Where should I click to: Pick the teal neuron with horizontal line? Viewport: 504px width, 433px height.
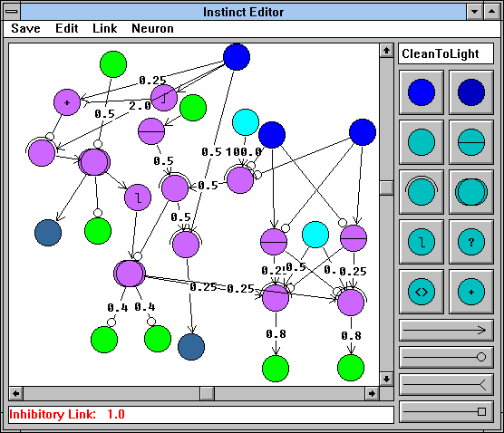pyautogui.click(x=471, y=142)
